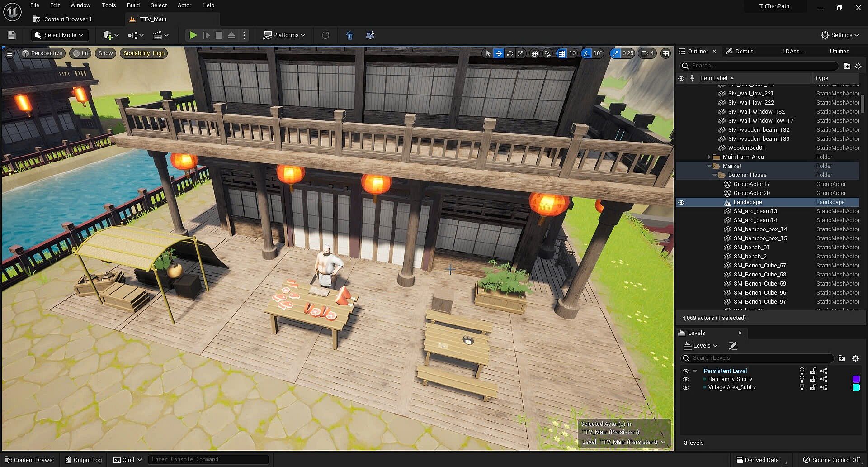Open the Platforms dropdown
The width and height of the screenshot is (868, 467).
(284, 35)
